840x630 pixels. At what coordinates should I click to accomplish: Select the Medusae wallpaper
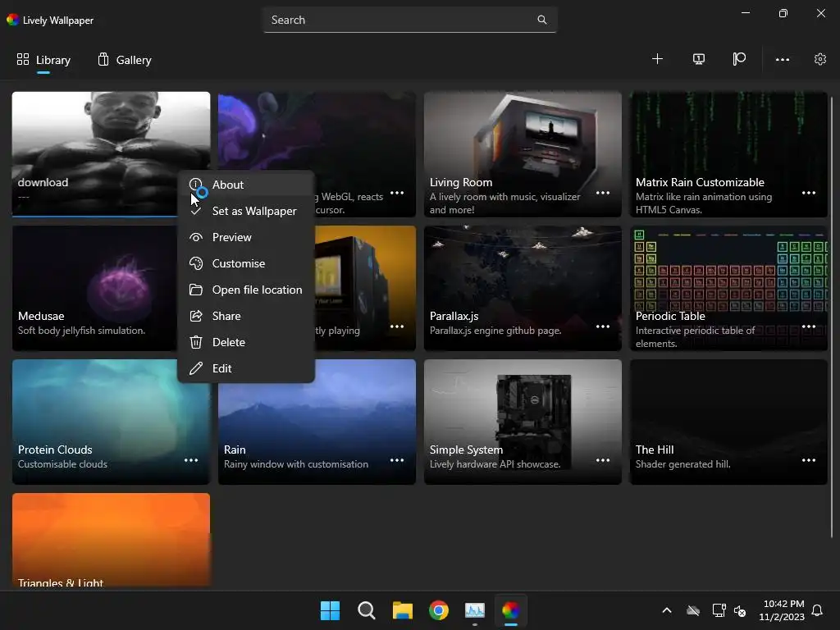pyautogui.click(x=95, y=288)
